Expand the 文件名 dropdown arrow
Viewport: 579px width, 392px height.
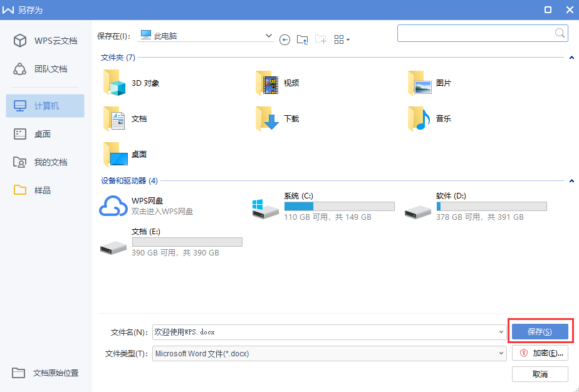point(501,333)
